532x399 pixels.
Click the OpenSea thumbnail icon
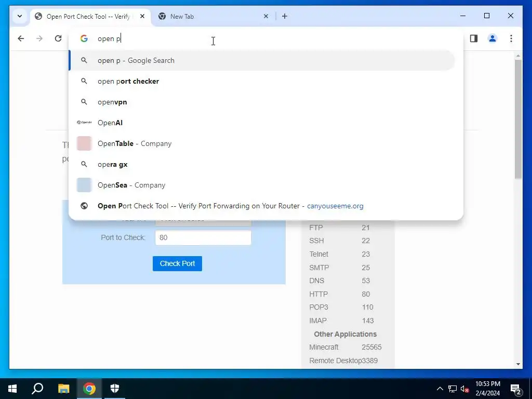(84, 185)
